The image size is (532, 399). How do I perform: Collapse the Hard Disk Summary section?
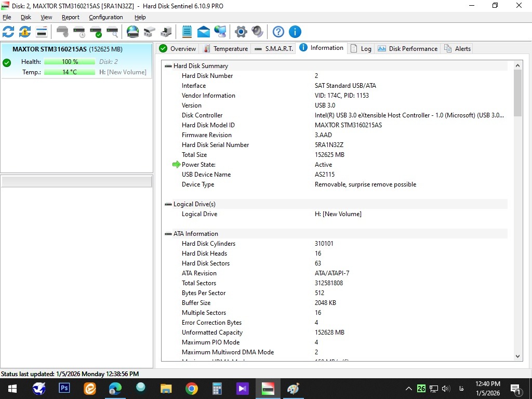(x=168, y=66)
